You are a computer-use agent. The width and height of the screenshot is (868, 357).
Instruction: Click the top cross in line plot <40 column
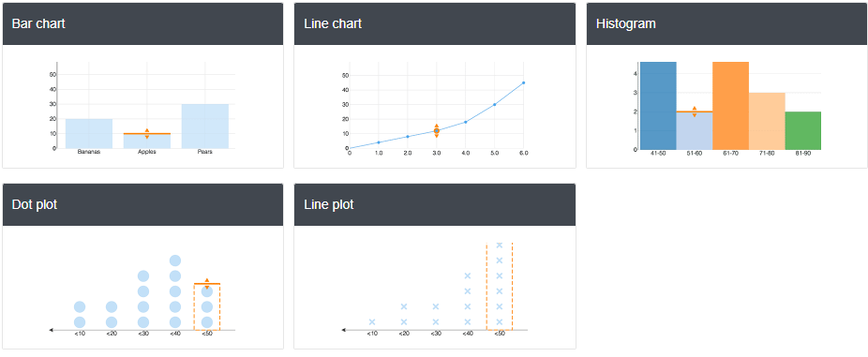[x=468, y=275]
